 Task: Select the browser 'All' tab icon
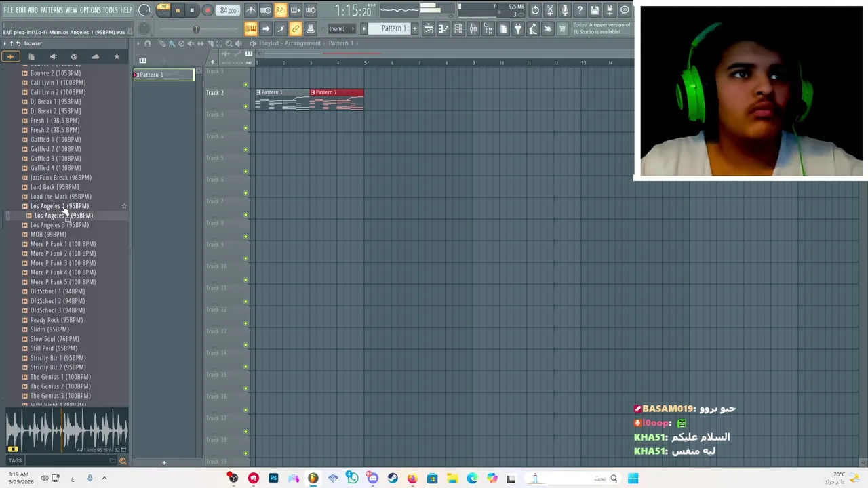click(x=11, y=57)
